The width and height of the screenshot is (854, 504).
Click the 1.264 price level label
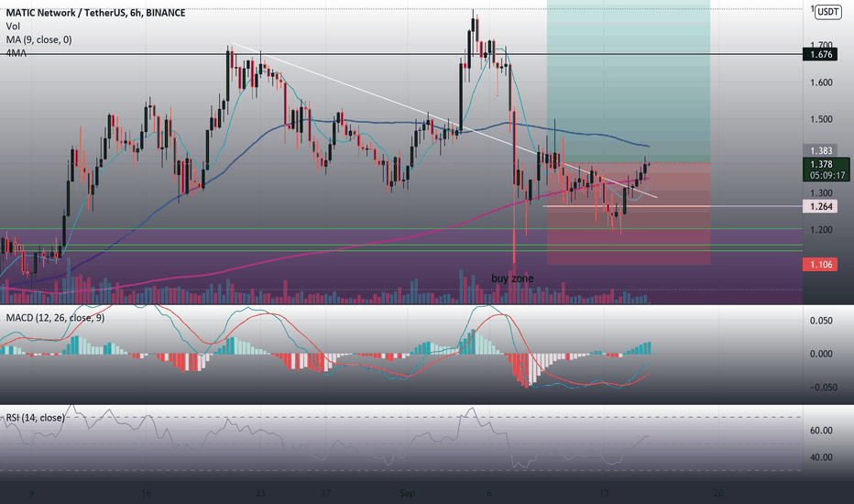point(821,206)
